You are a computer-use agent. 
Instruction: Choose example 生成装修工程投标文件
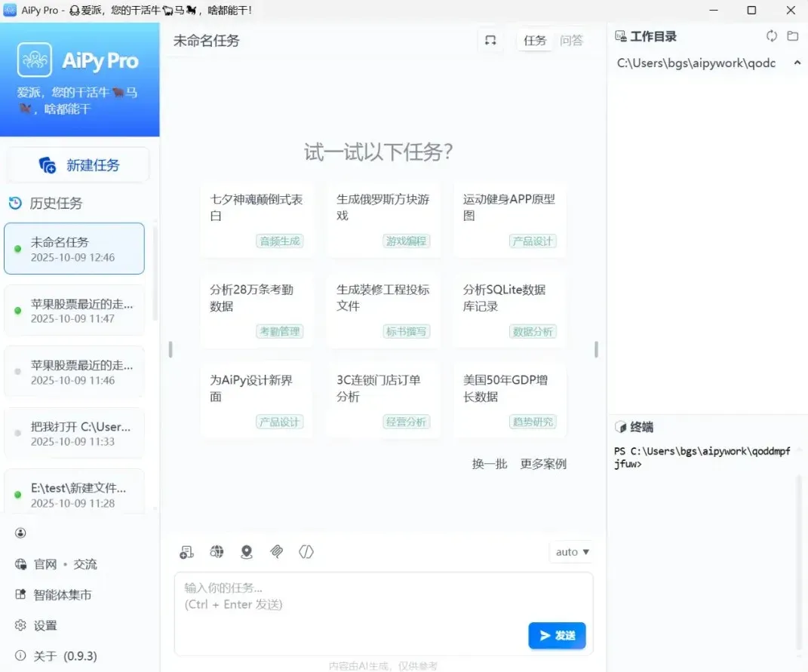click(383, 310)
